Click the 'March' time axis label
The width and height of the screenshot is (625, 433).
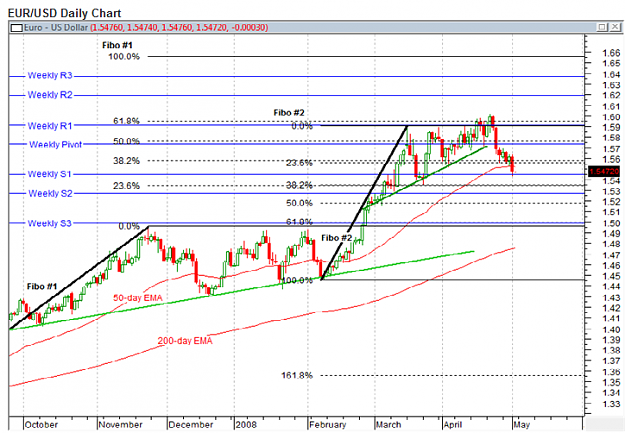tap(388, 425)
